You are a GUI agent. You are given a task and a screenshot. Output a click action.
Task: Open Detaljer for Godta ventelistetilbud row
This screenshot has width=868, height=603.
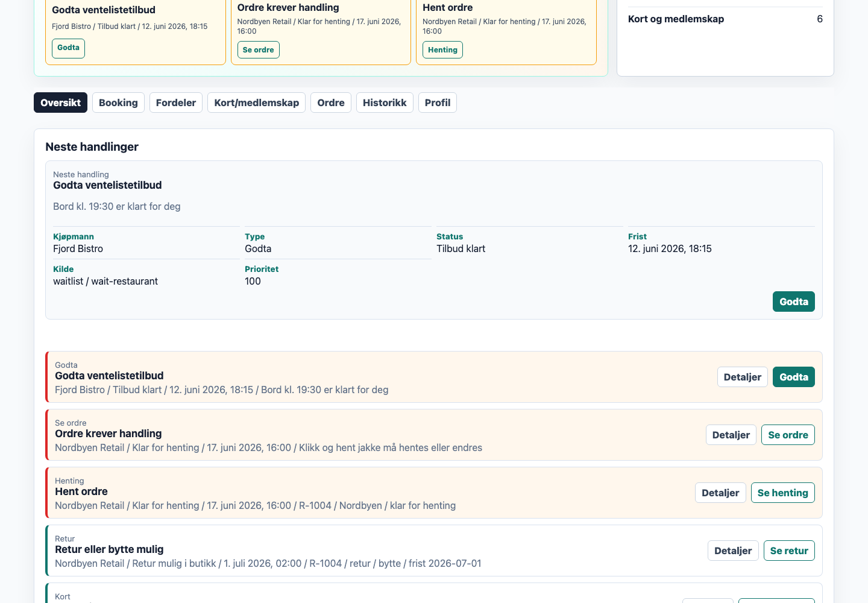click(743, 377)
